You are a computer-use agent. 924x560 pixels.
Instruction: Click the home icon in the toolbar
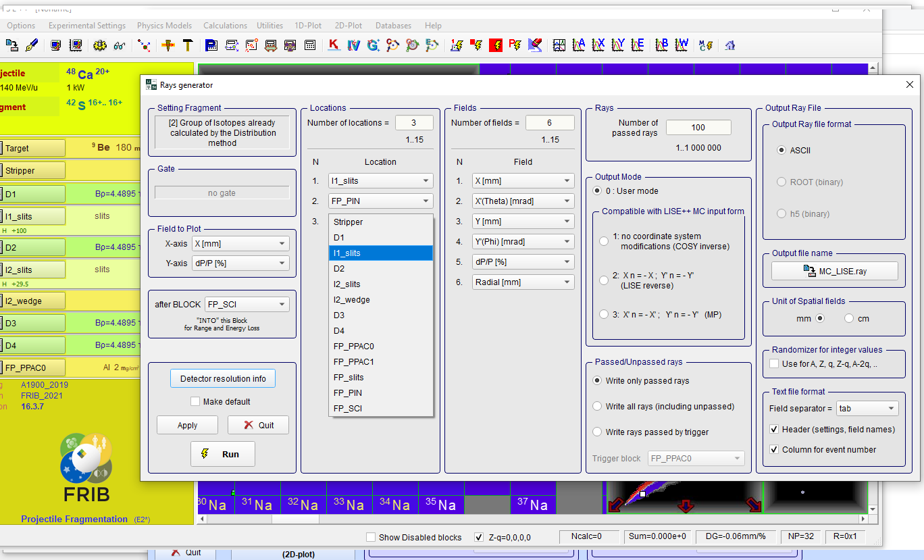[x=729, y=45]
